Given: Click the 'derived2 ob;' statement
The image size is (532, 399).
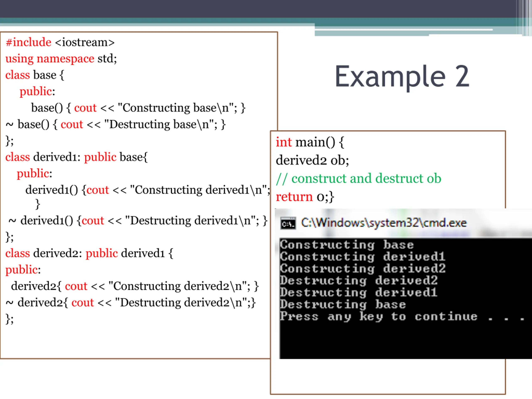Looking at the screenshot, I should (x=312, y=160).
